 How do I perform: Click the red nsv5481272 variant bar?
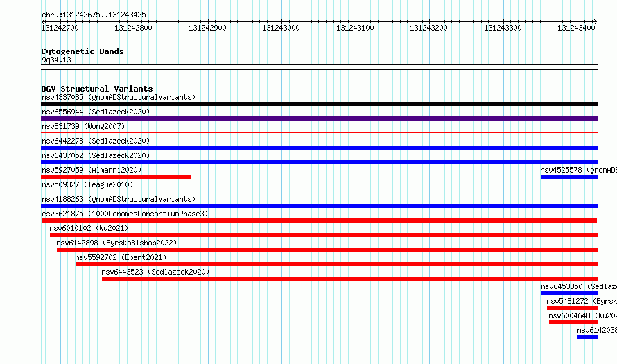click(x=572, y=308)
